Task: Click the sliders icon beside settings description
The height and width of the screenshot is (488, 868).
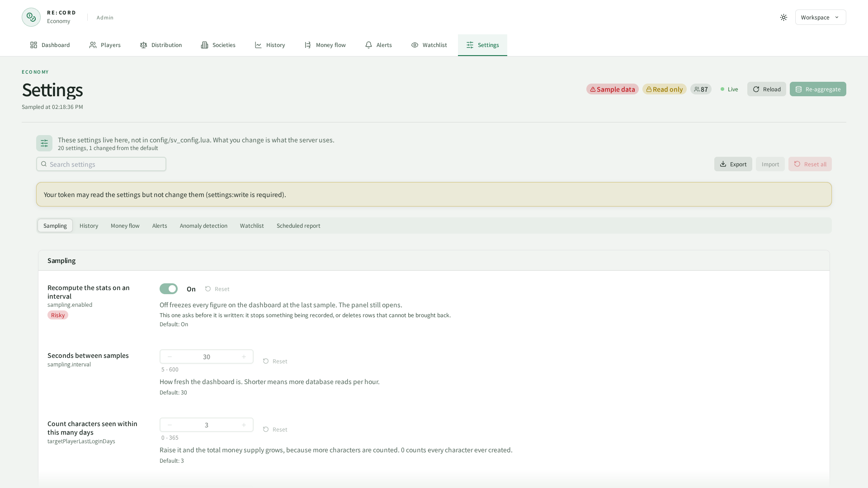Action: [x=44, y=143]
